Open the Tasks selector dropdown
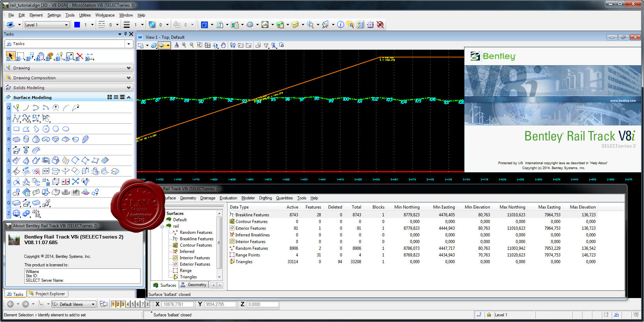Image resolution: width=644 pixels, height=322 pixels. [129, 44]
